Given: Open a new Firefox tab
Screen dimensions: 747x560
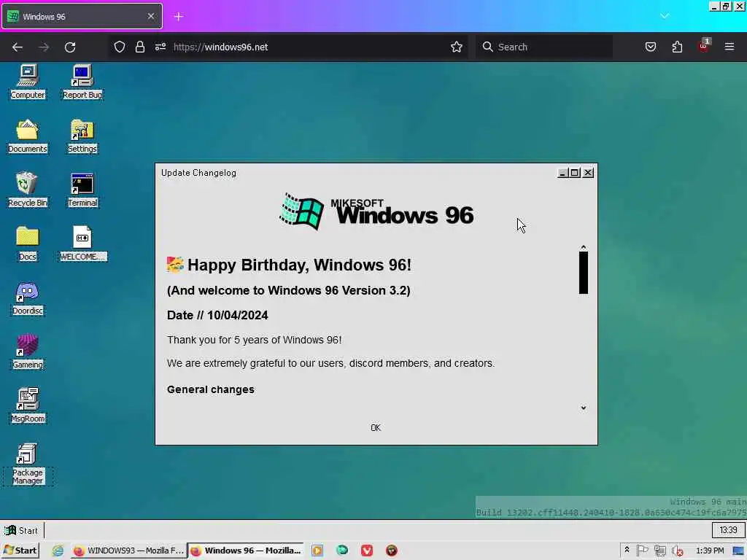Looking at the screenshot, I should coord(179,17).
